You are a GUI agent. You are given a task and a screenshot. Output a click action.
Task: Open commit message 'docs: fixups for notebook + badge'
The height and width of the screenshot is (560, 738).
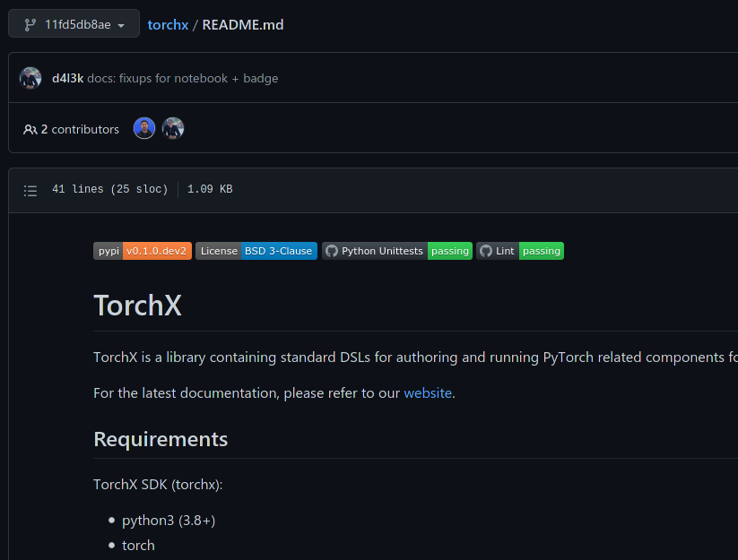pos(183,78)
